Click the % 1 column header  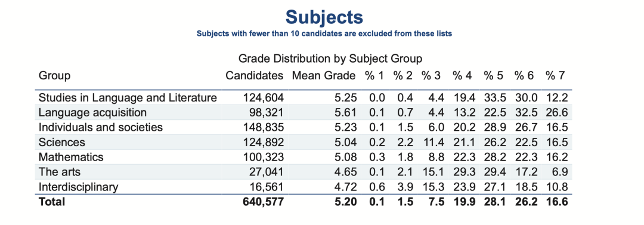(x=375, y=76)
